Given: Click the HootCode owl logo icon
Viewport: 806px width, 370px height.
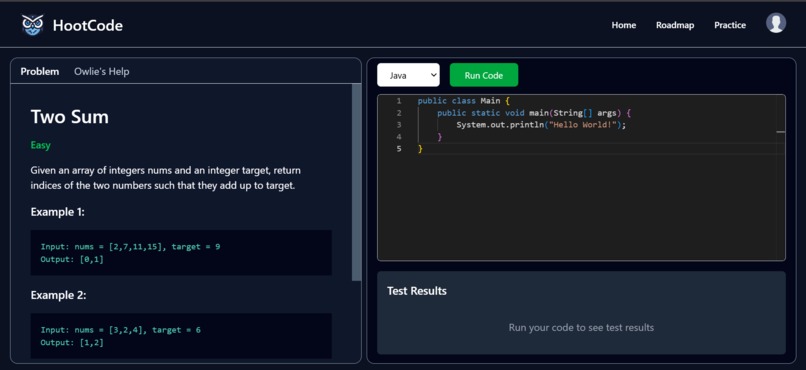Looking at the screenshot, I should (32, 25).
